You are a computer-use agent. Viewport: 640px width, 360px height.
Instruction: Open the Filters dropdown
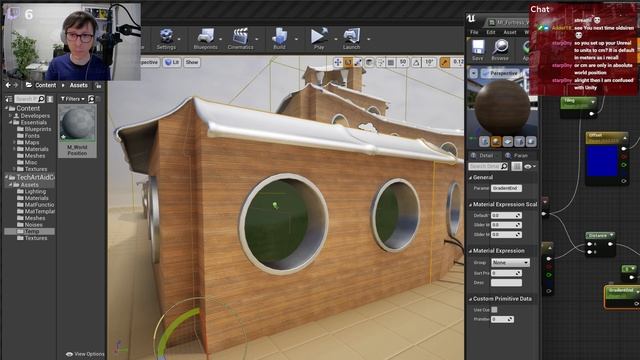coord(72,99)
